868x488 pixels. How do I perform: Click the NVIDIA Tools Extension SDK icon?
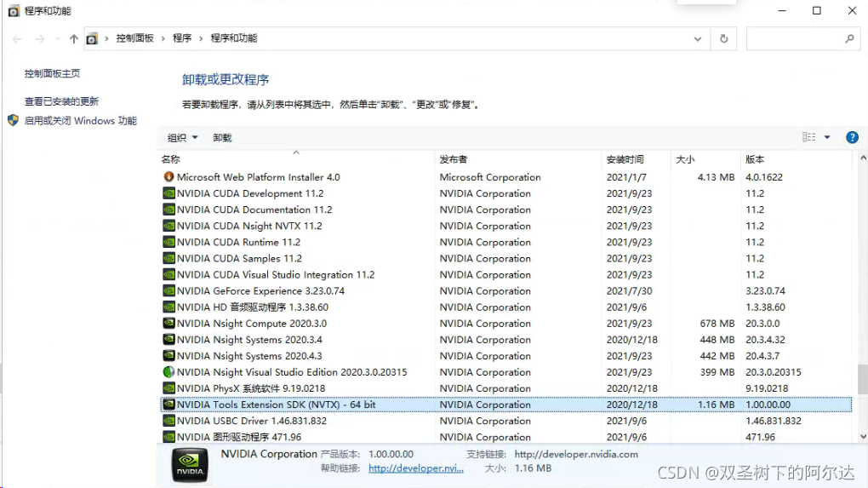point(168,405)
